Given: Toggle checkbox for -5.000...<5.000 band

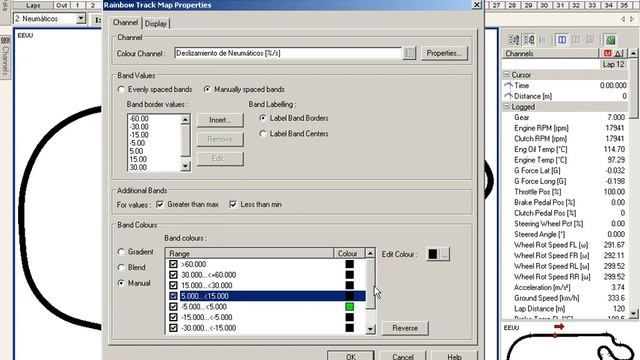Looking at the screenshot, I should click(173, 307).
